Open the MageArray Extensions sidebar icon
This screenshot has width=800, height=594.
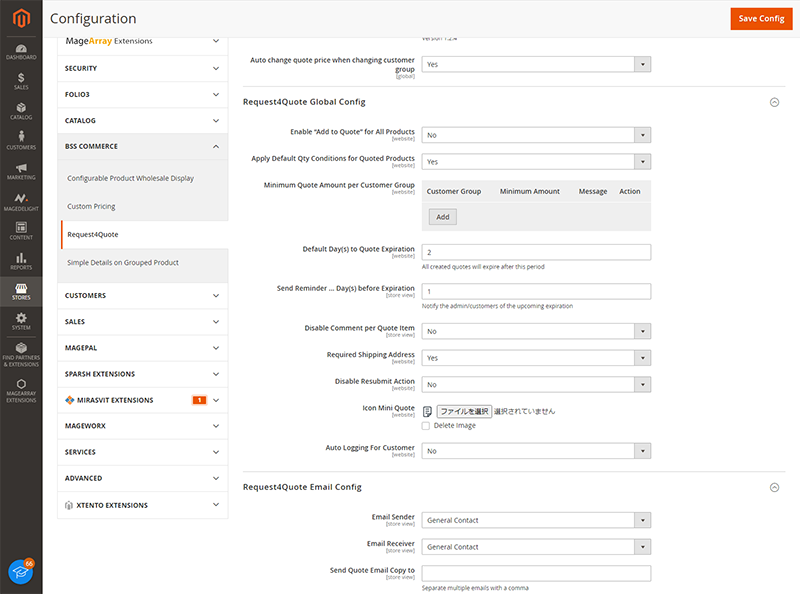point(21,391)
